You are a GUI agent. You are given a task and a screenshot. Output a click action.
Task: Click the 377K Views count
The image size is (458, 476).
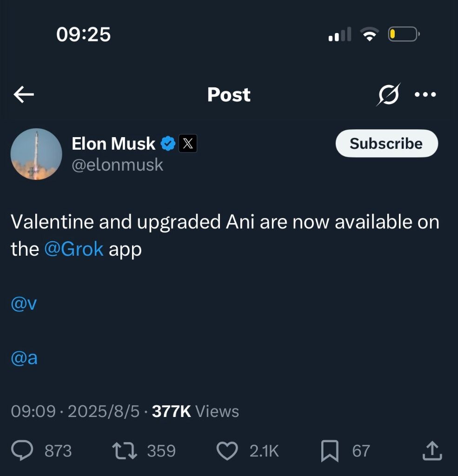pos(195,411)
